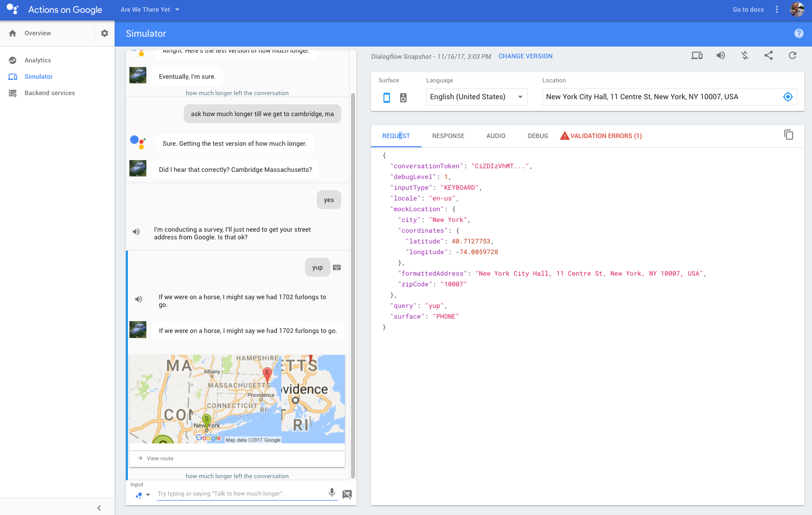Viewport: 812px width, 515px height.
Task: Click app avatar next to Cambridge Massachusetts message
Action: 138,168
